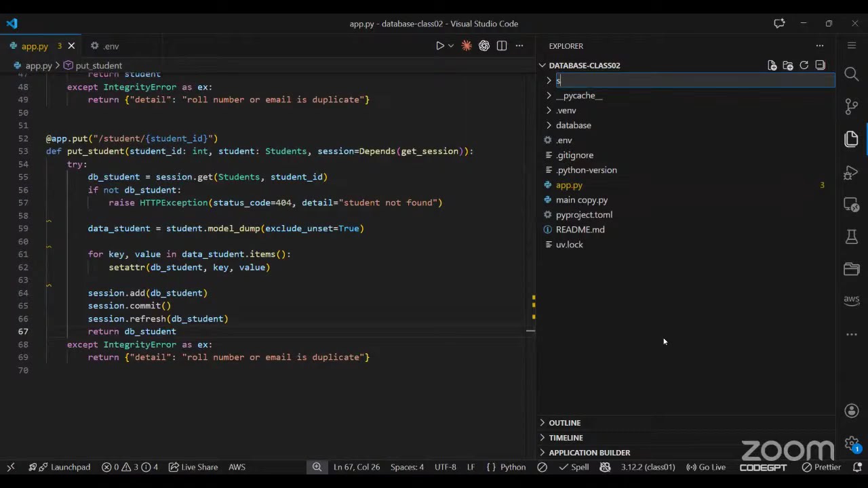Switch to the .env editor tab
Screen dimensions: 868x488
coord(111,46)
